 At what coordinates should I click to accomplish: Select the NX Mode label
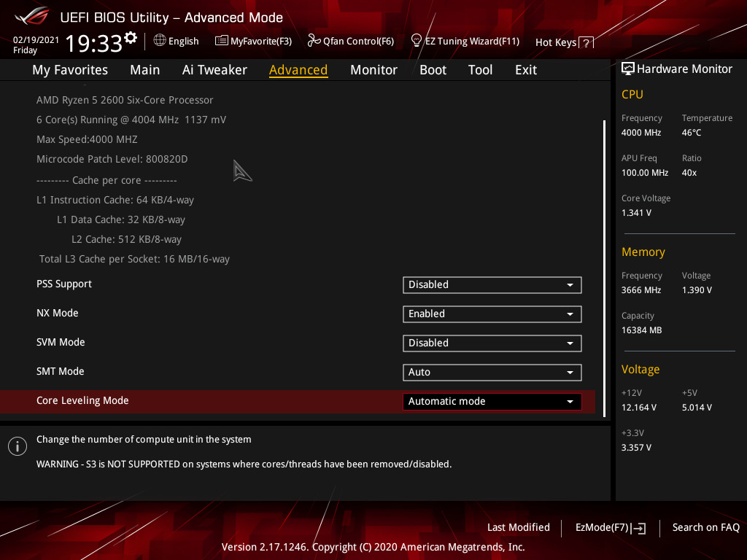tap(57, 313)
